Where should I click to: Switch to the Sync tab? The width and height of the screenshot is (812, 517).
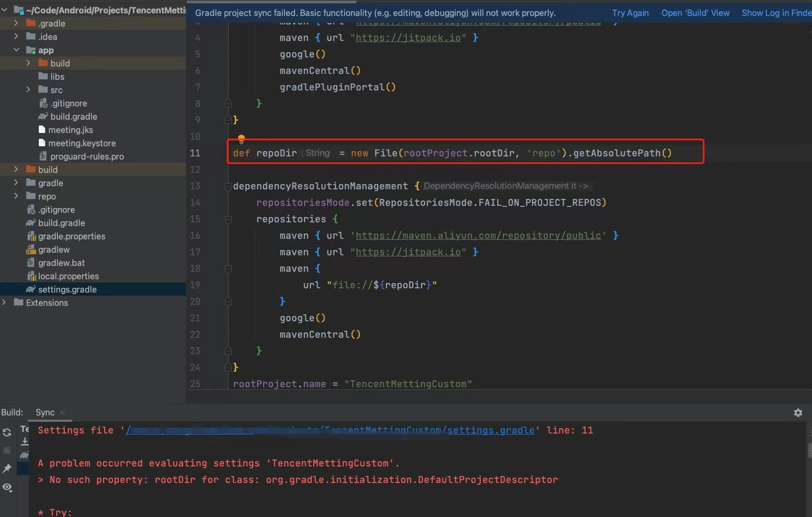click(x=45, y=413)
